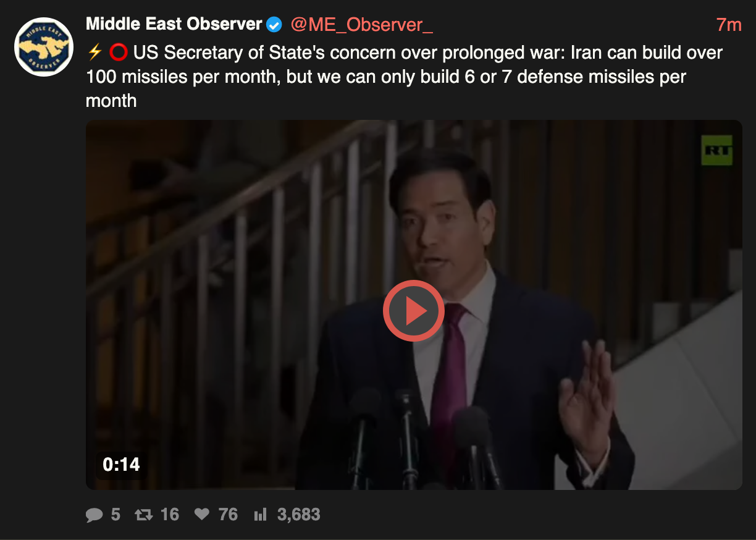Click the like count 76

[x=229, y=515]
